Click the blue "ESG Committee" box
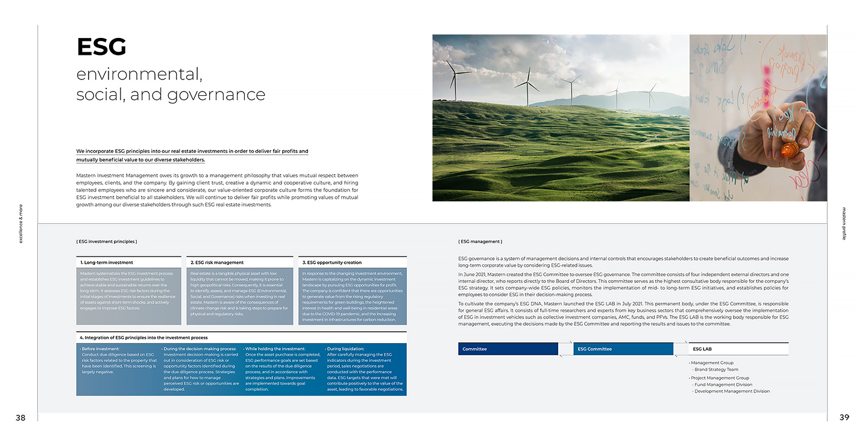 pyautogui.click(x=623, y=349)
